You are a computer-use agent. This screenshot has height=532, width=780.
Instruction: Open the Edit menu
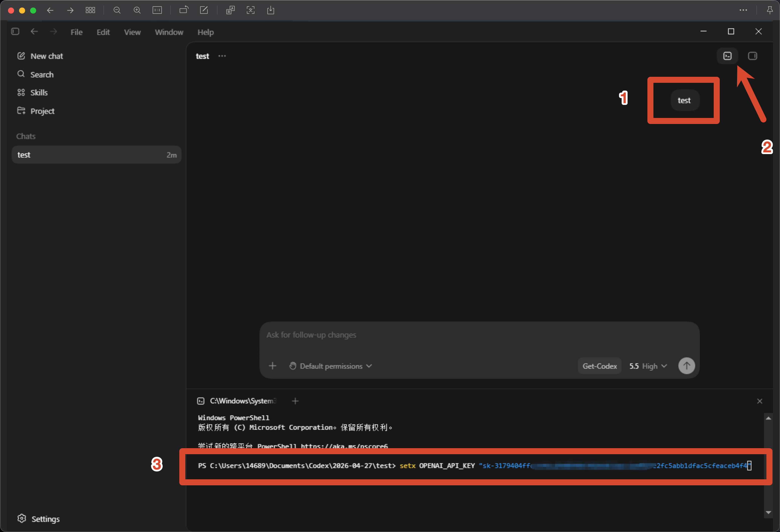pos(103,32)
